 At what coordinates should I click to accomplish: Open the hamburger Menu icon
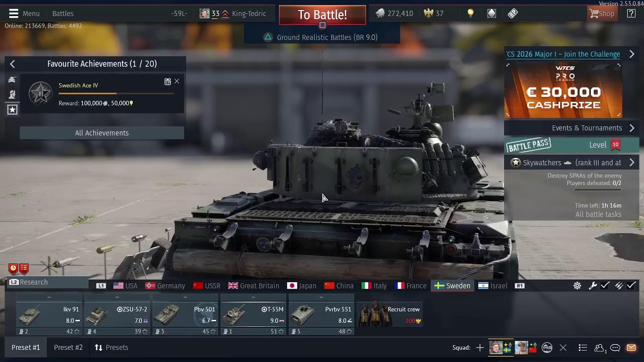coord(14,14)
